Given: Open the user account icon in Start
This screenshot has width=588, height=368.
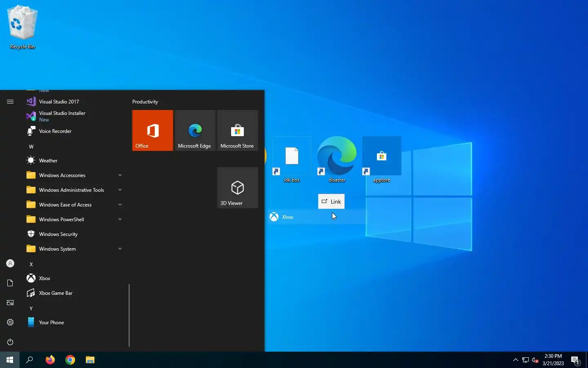Looking at the screenshot, I should point(10,263).
